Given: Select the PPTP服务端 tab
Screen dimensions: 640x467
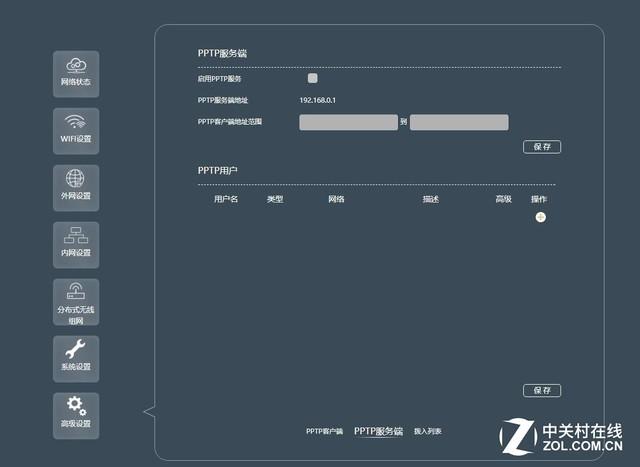Looking at the screenshot, I should pos(378,431).
